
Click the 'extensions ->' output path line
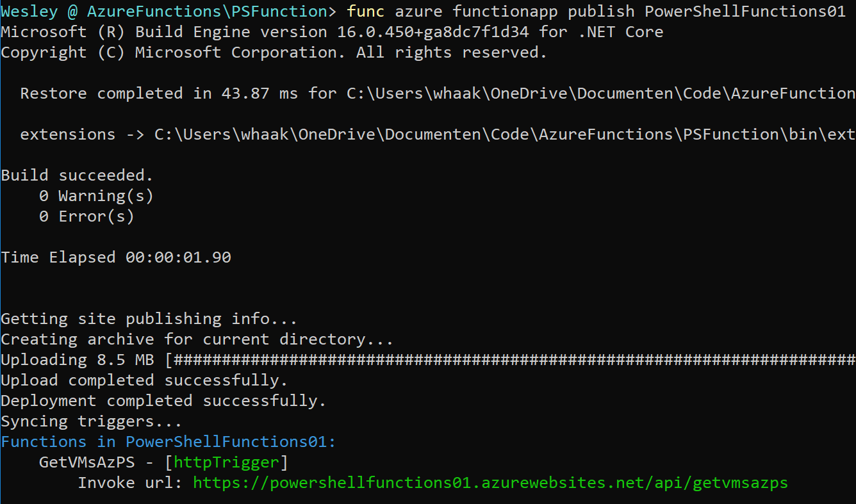click(x=438, y=134)
